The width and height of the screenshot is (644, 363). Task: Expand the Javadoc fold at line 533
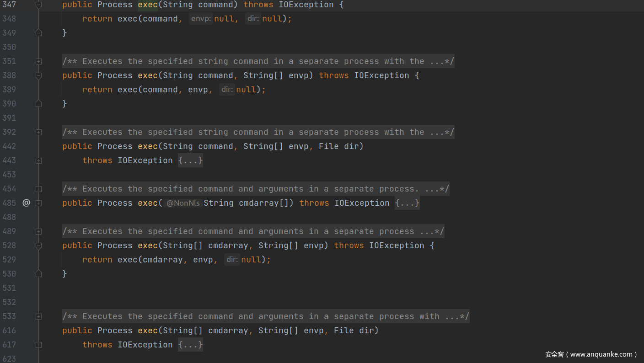[38, 316]
